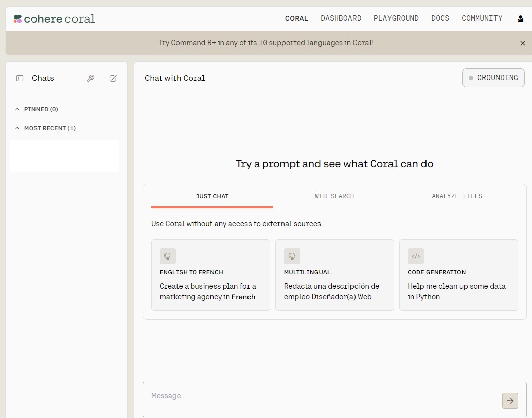This screenshot has height=418, width=532.
Task: Toggle the Grounding mode on
Action: [x=493, y=78]
